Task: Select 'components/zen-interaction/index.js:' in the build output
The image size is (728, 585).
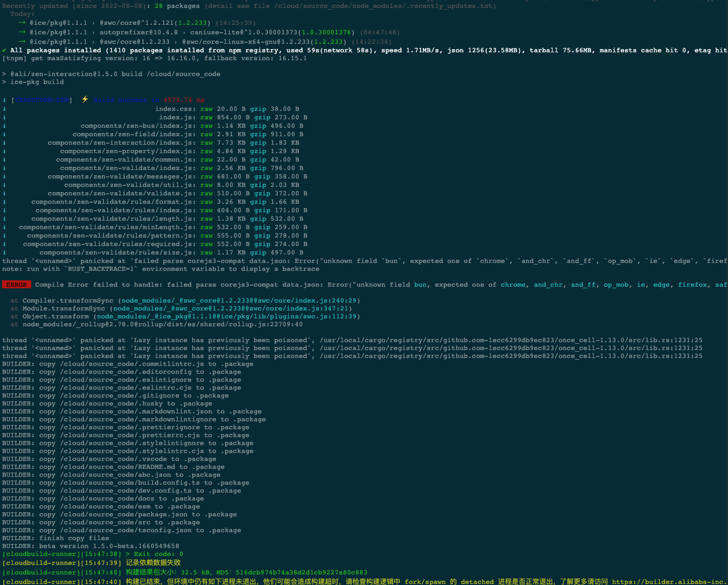Action: [x=122, y=143]
